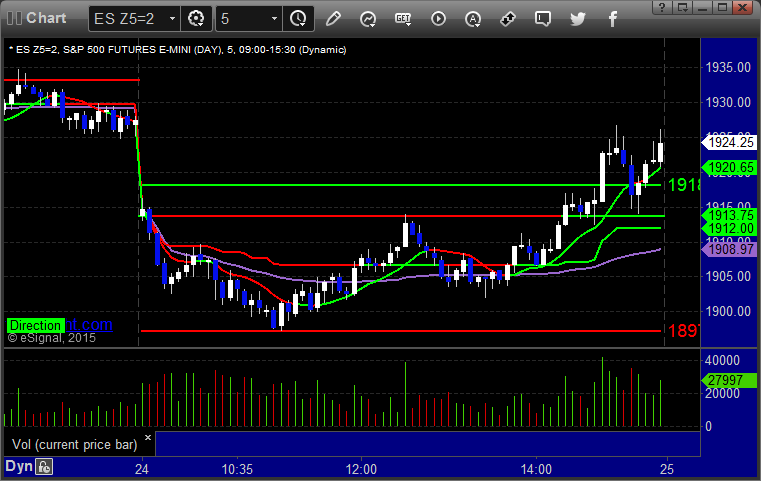Click the Vol (current price bar) label
Image resolution: width=761 pixels, height=481 pixels.
[x=75, y=445]
